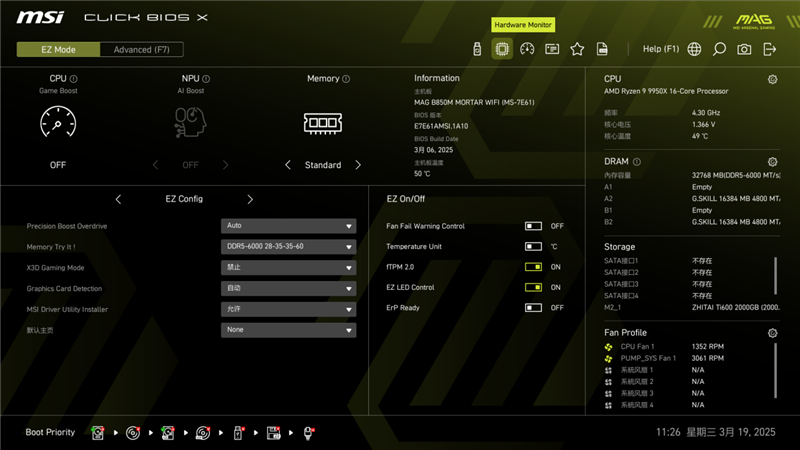Screen dimensions: 800x450
Task: Click the CPU Game Boost dial
Action: (58, 122)
